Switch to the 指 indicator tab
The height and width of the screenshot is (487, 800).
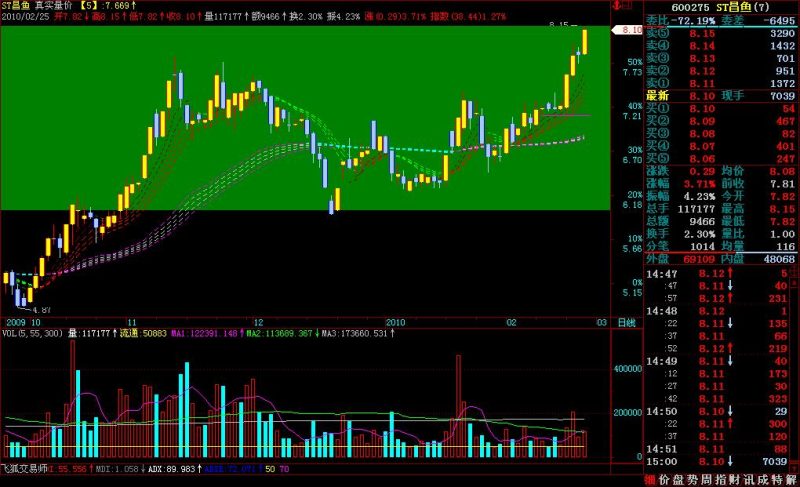point(720,479)
